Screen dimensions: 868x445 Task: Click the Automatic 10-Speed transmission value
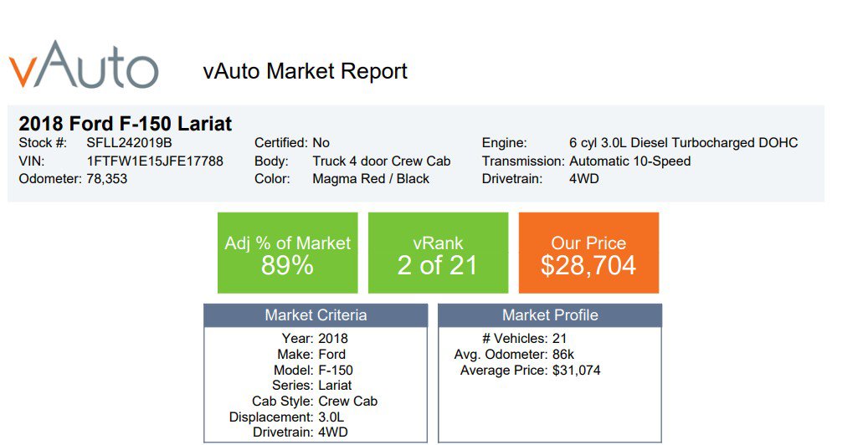coord(630,161)
